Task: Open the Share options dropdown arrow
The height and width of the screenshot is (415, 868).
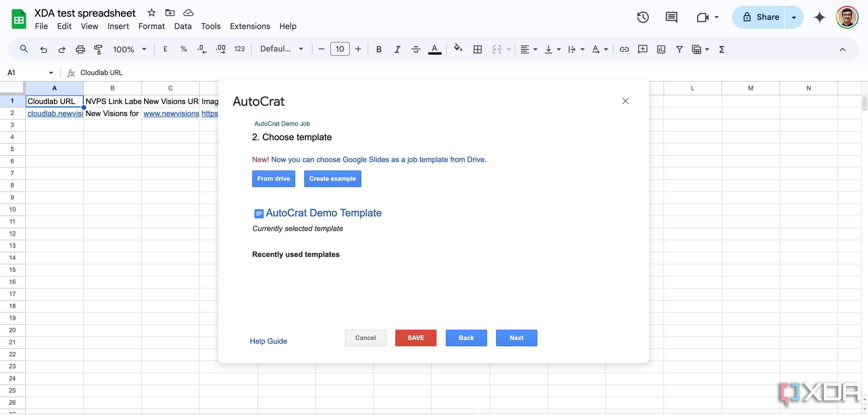Action: (794, 17)
